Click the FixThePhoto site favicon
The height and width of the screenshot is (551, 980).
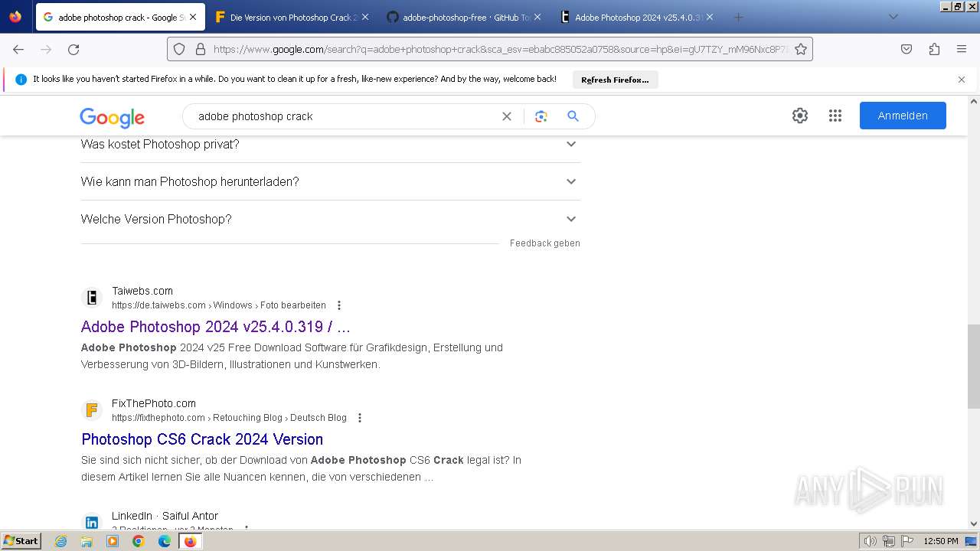point(92,410)
